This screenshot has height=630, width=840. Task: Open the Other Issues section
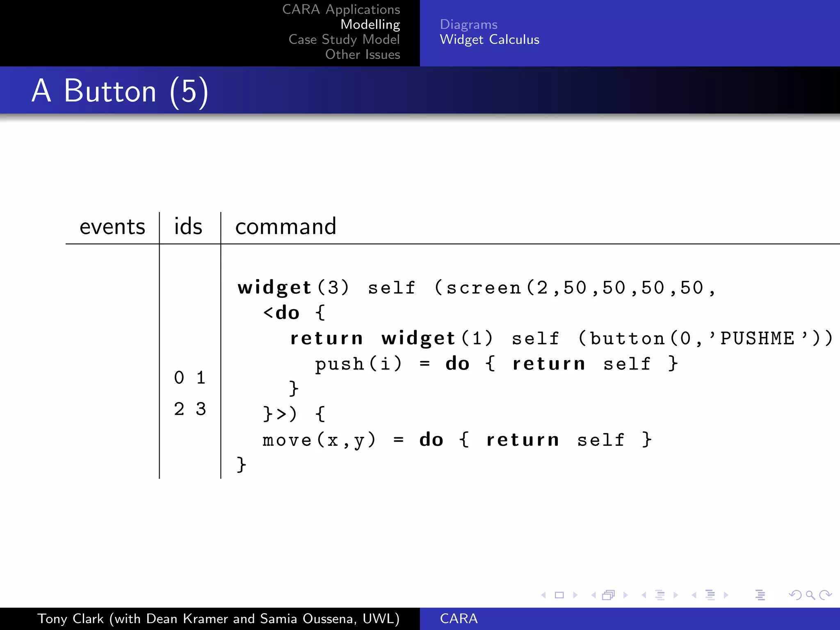point(363,54)
